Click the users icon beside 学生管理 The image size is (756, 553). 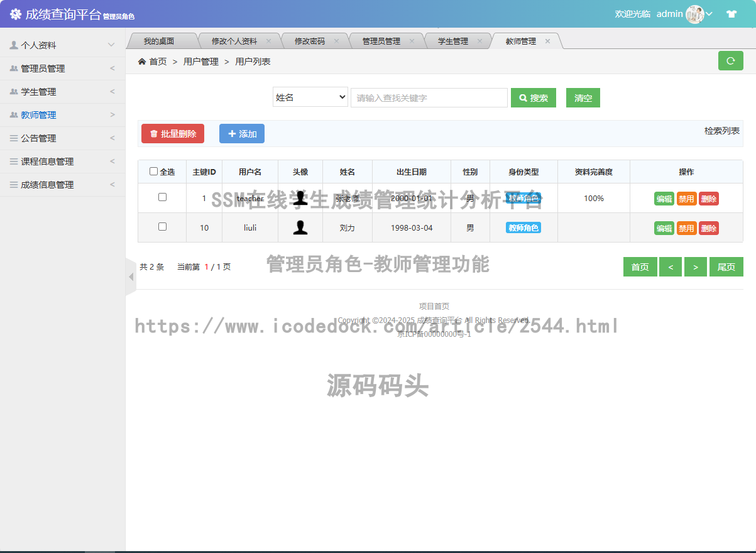coord(14,92)
